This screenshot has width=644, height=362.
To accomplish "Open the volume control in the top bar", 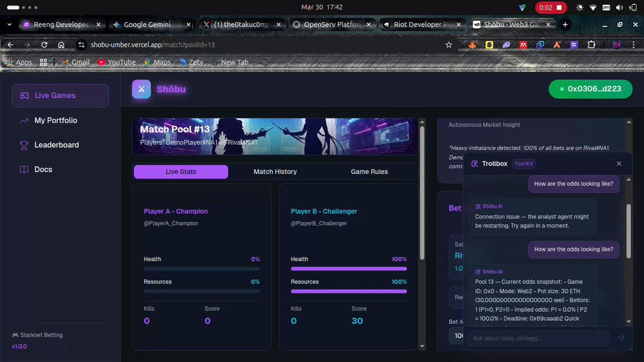I will click(x=620, y=8).
